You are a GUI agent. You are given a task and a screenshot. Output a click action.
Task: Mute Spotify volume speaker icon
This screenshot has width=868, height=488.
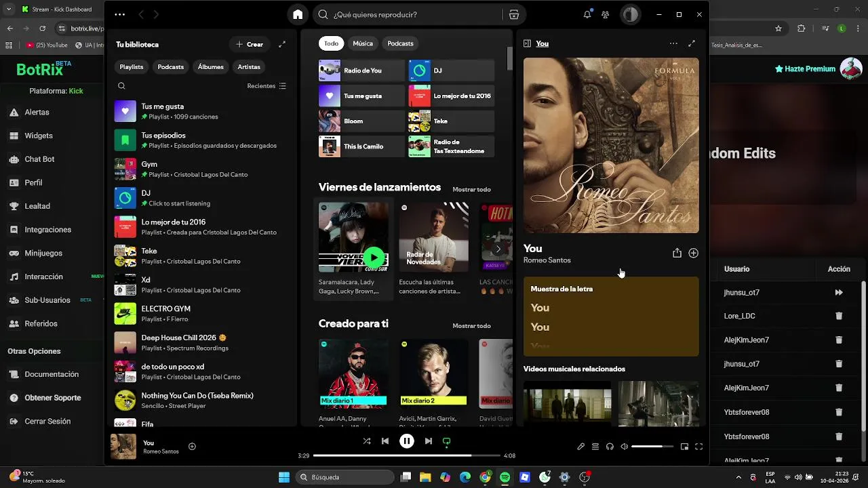click(x=625, y=447)
